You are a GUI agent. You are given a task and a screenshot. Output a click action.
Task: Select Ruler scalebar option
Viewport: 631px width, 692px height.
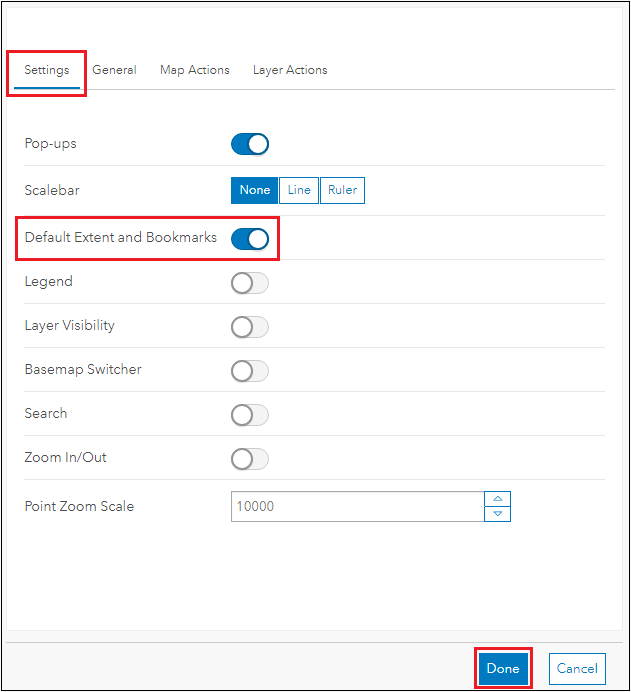[342, 190]
